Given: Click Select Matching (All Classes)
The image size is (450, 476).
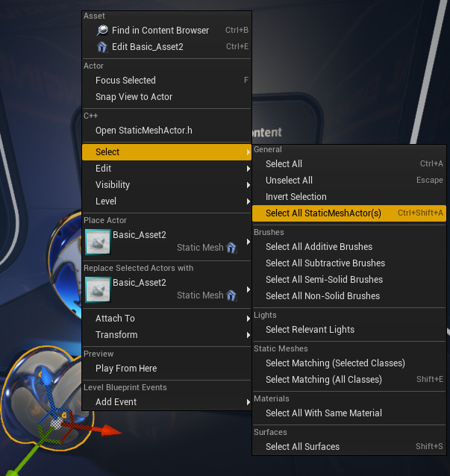Looking at the screenshot, I should 349,380.
